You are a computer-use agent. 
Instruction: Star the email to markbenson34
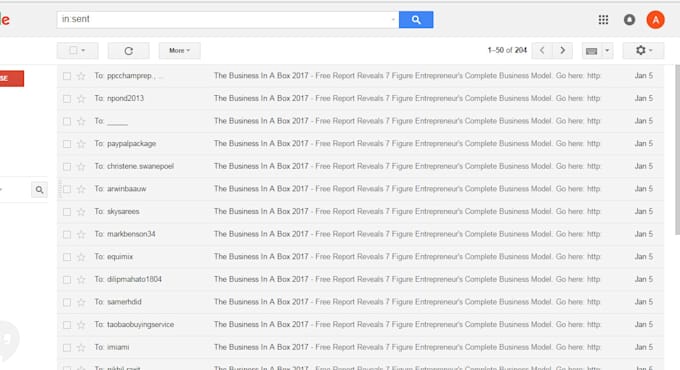[81, 234]
